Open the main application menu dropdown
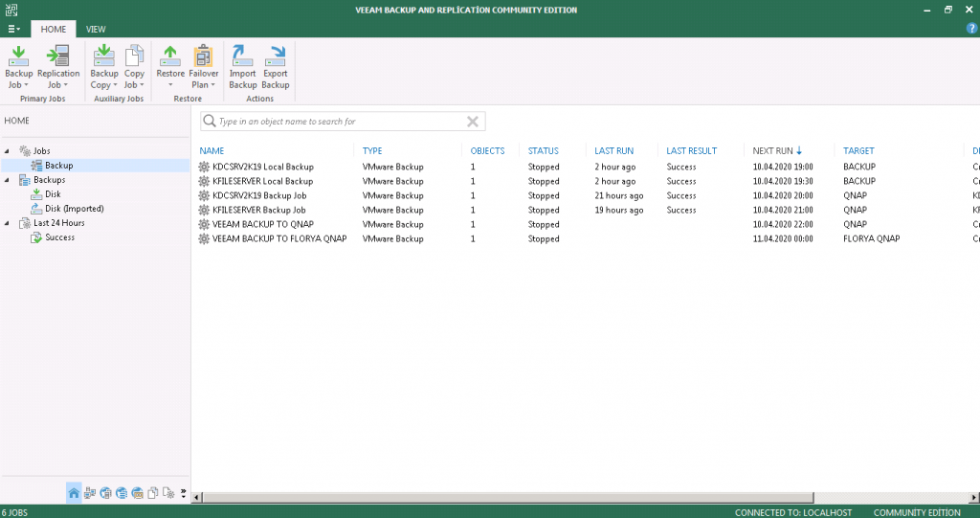 (x=13, y=30)
